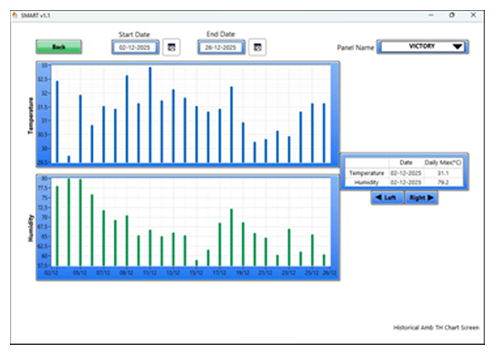Select the temperature value 31.1 cell
Screen dimensions: 500x364
[443, 173]
